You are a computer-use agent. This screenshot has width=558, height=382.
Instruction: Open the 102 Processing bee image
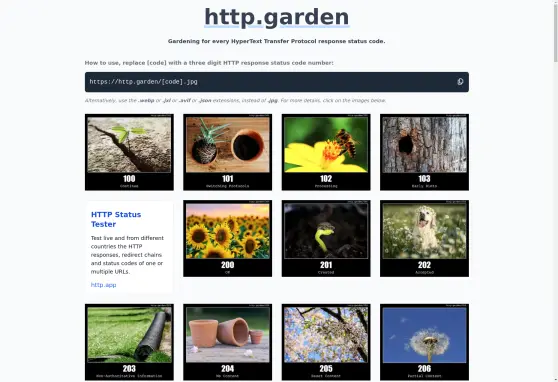click(326, 152)
